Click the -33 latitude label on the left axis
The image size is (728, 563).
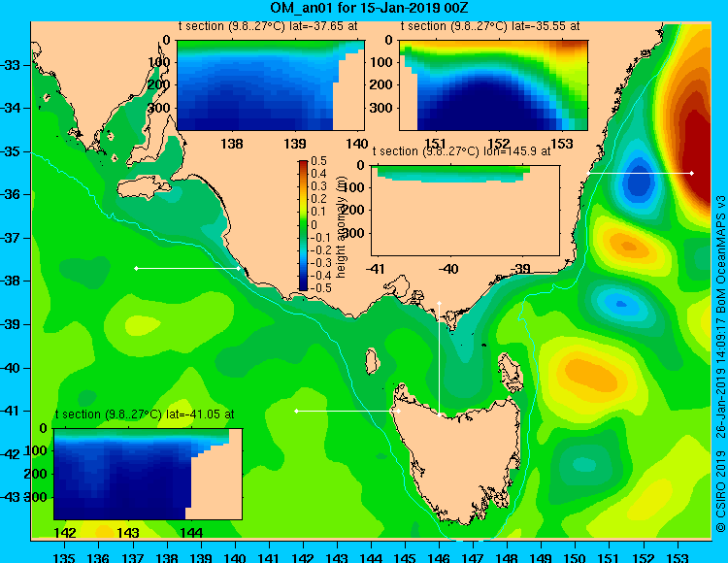11,65
